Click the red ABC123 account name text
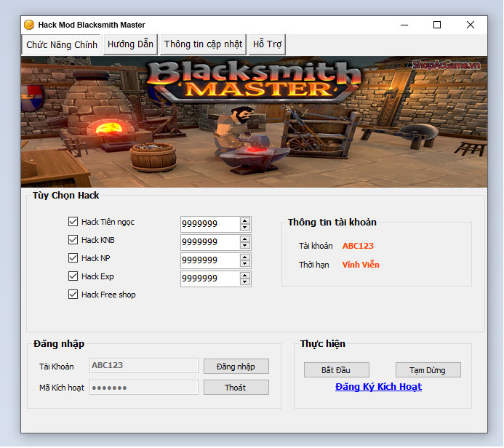 tap(358, 246)
